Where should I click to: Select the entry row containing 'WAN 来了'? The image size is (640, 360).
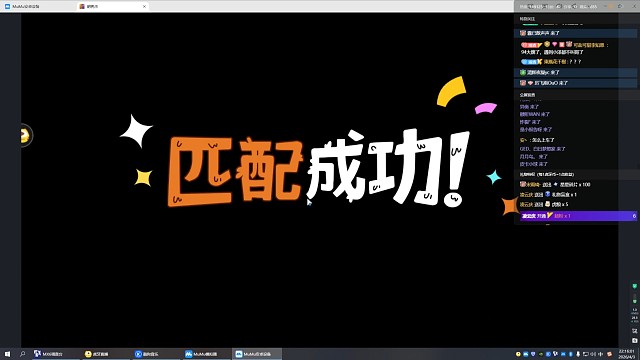point(535,114)
